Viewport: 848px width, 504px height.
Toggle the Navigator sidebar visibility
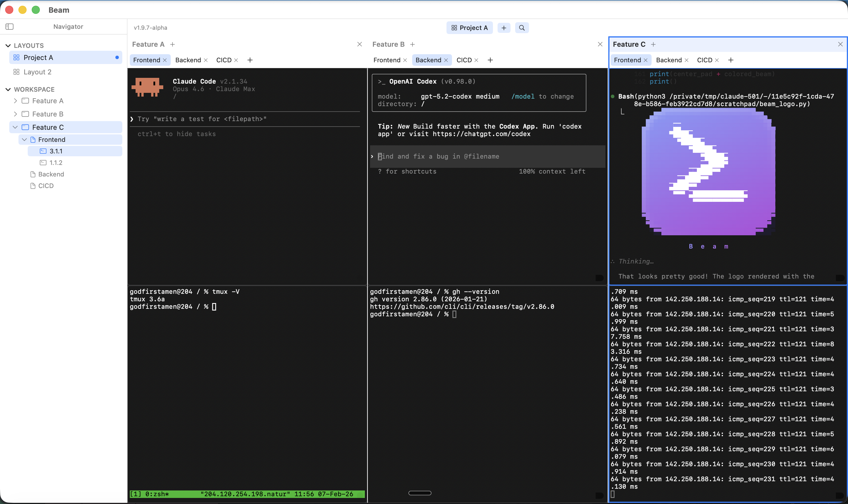pos(10,27)
